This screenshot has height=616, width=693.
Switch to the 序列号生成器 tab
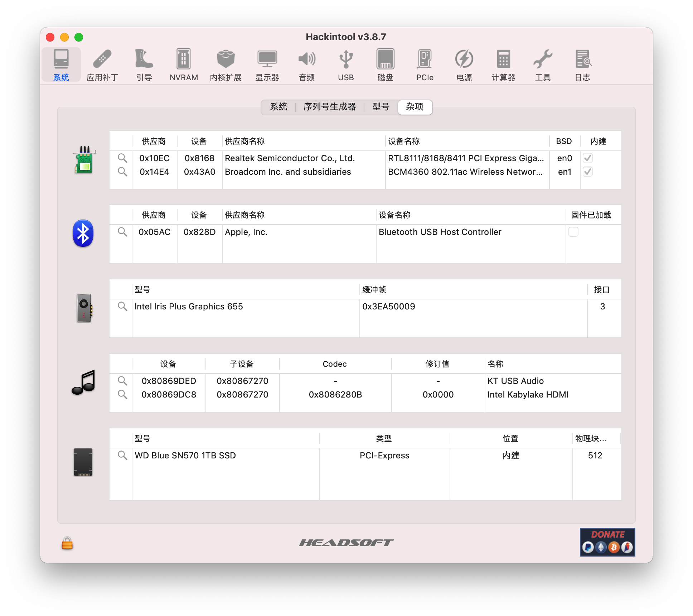click(x=329, y=107)
